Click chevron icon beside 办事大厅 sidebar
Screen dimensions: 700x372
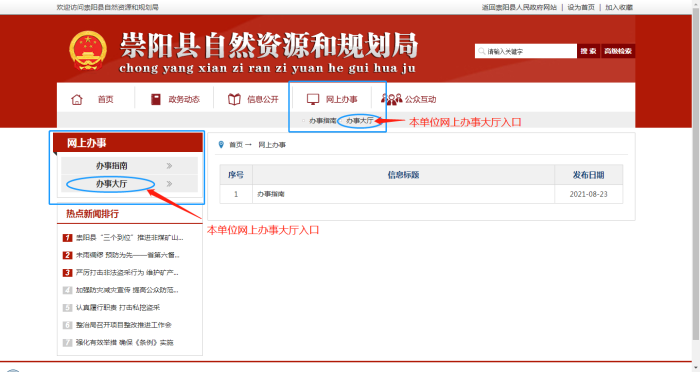(x=169, y=184)
